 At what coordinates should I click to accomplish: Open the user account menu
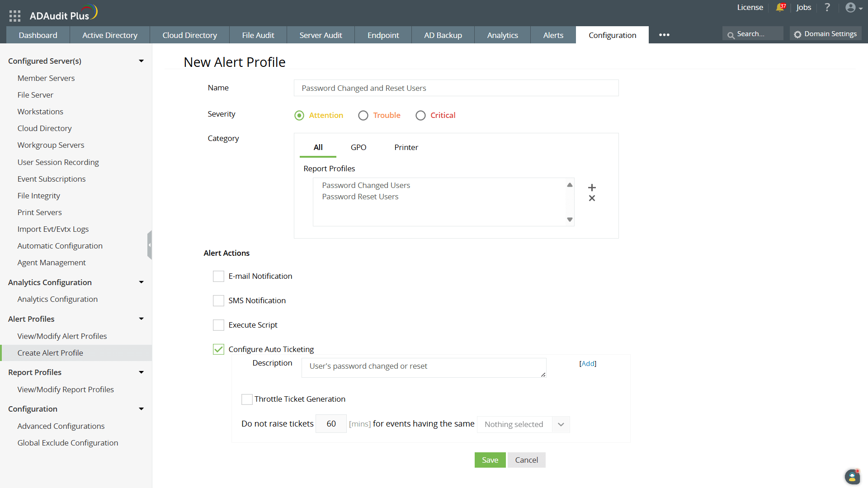(851, 8)
